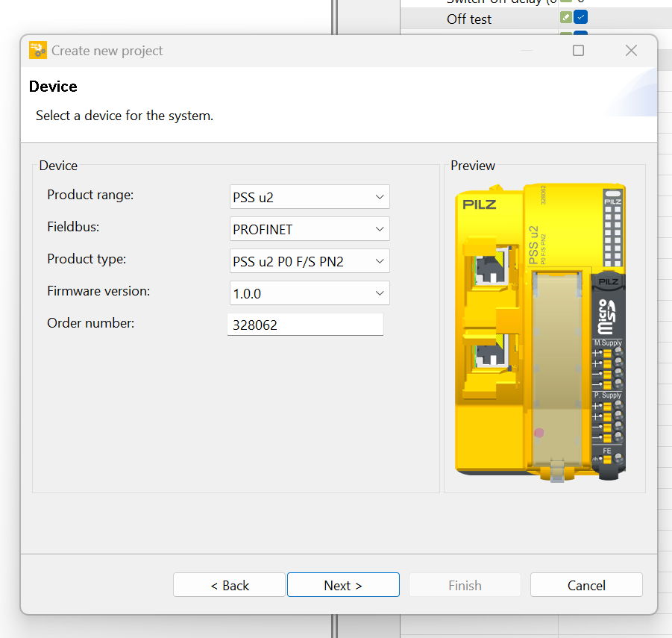Click the Create new project dialog icon
The height and width of the screenshot is (638, 672).
38,50
